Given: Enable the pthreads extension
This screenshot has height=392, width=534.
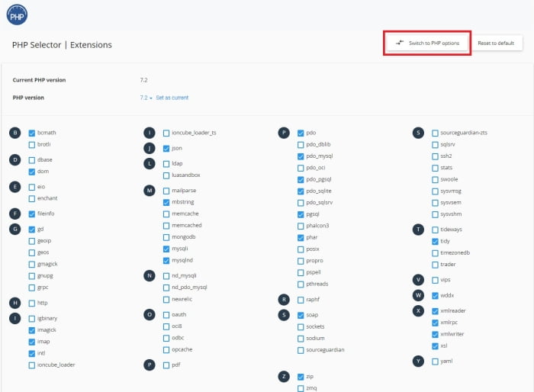Looking at the screenshot, I should pyautogui.click(x=301, y=284).
